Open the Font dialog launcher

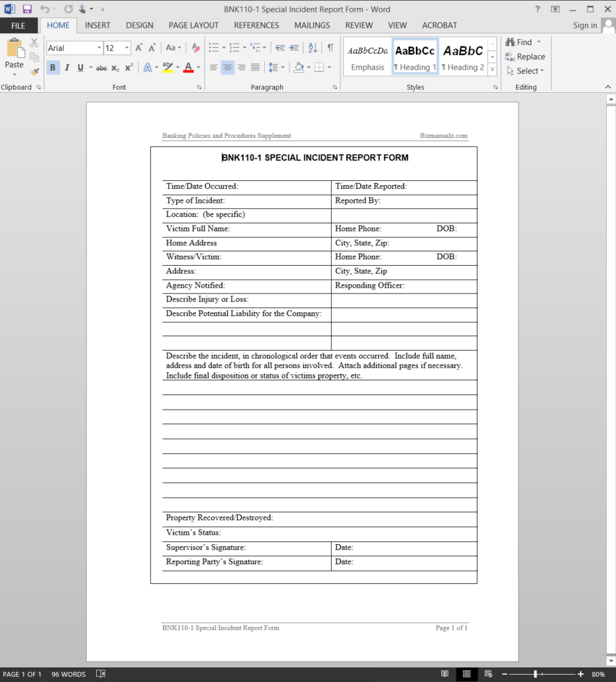click(199, 87)
